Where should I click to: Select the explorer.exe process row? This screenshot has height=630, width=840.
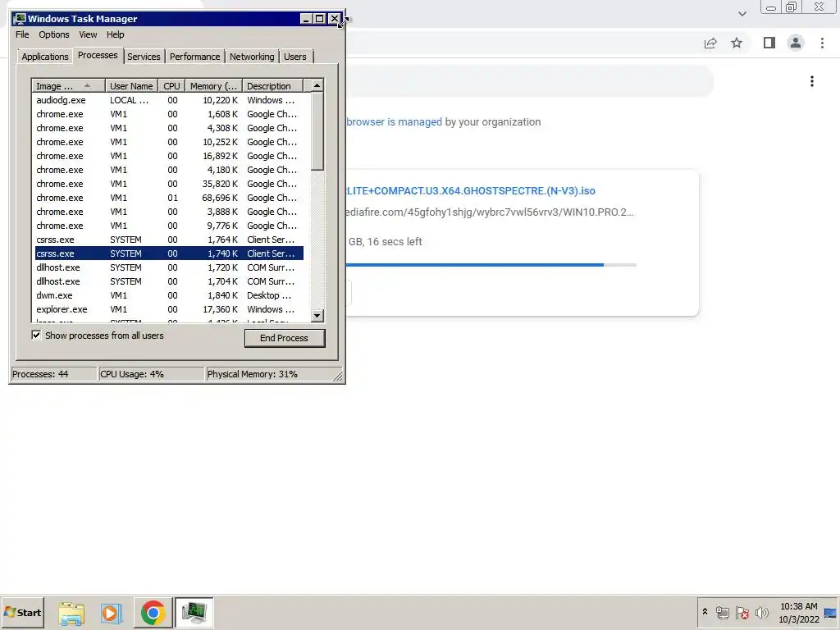click(x=169, y=309)
